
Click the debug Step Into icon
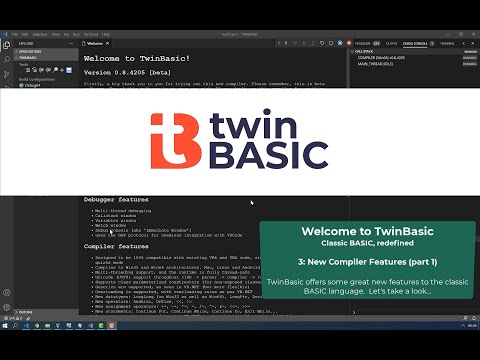304,43
